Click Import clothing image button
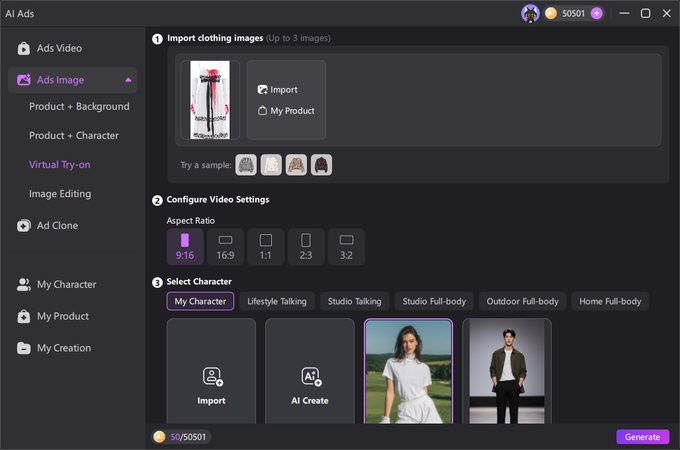 278,90
